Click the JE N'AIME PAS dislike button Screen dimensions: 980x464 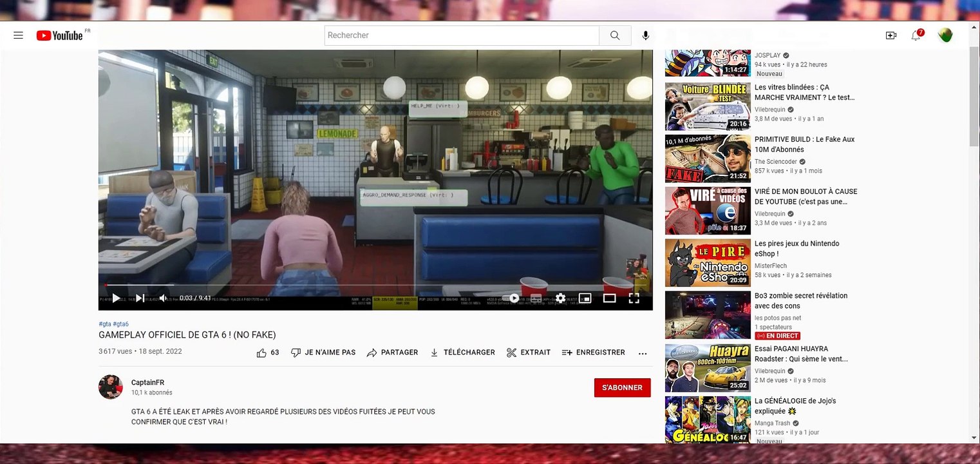click(323, 353)
